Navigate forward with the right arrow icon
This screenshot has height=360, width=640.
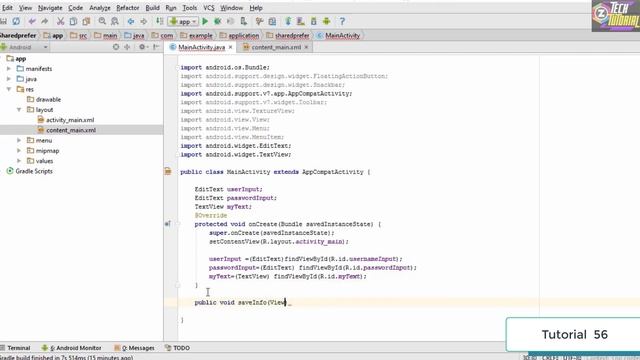click(144, 21)
